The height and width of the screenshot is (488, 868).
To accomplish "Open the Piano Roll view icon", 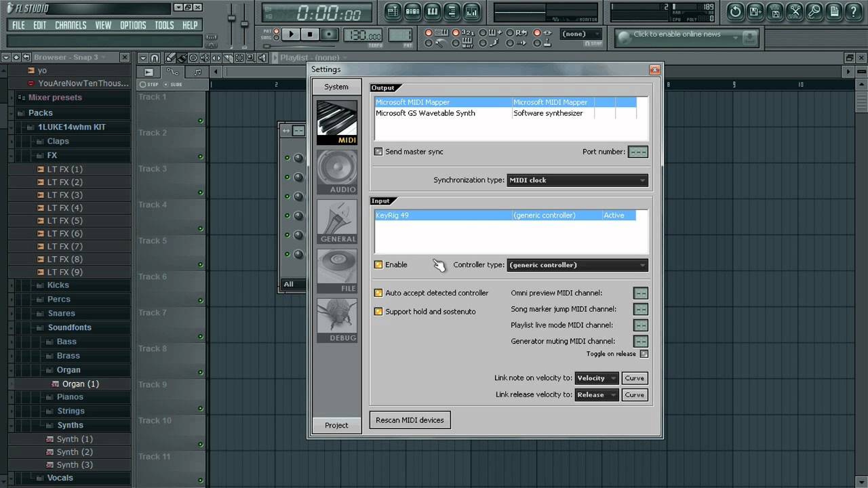I will click(x=432, y=12).
